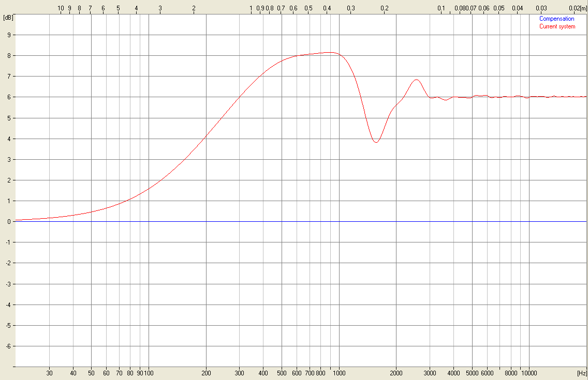Click the 0.02[m] wavelength axis label
This screenshot has width=588, height=380.
point(578,8)
